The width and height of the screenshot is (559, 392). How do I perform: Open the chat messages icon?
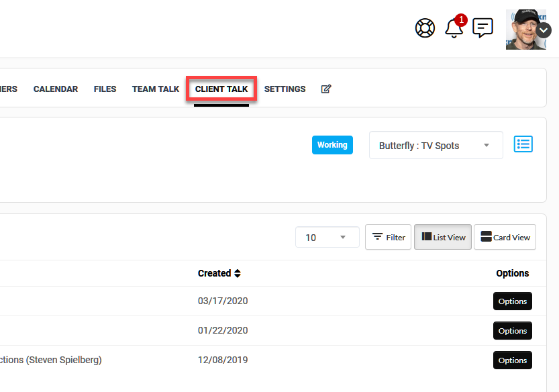click(x=482, y=28)
